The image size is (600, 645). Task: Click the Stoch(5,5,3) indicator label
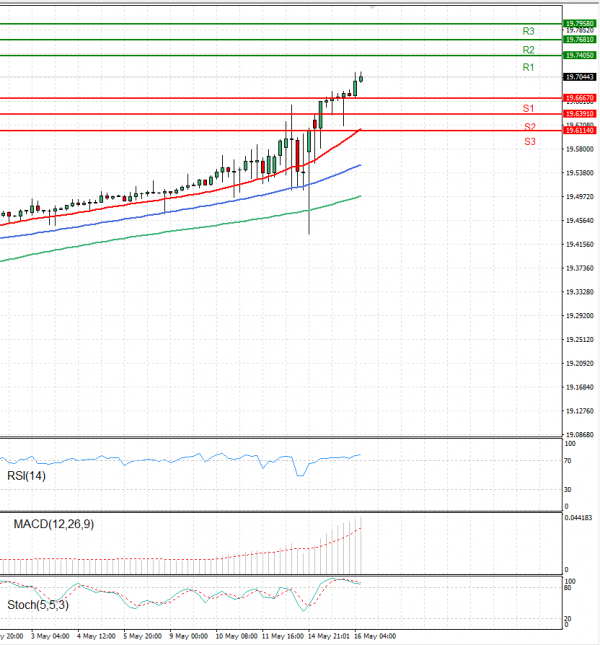click(38, 605)
